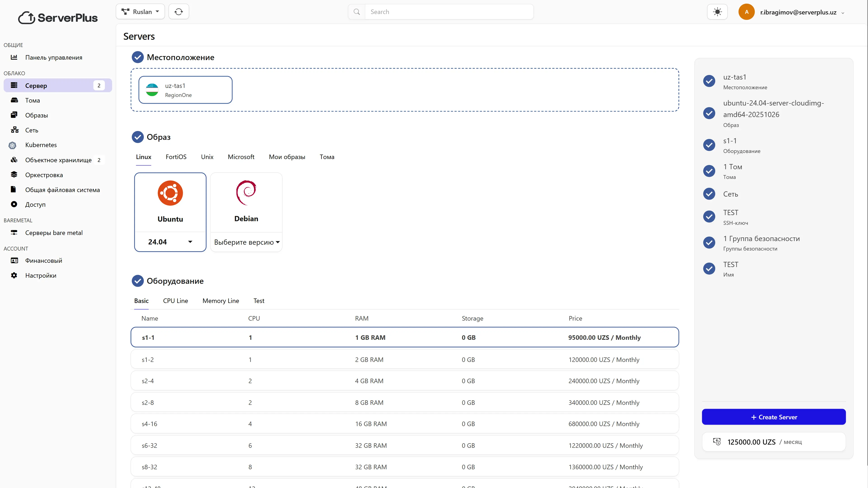This screenshot has width=868, height=488.
Task: Open Объектное хранилище sidebar item
Action: 58,160
